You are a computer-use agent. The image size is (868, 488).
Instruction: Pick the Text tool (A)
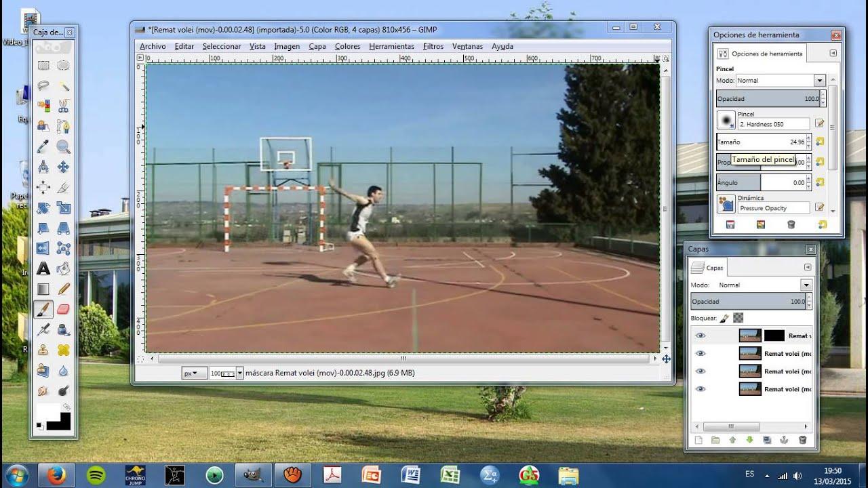pos(44,268)
